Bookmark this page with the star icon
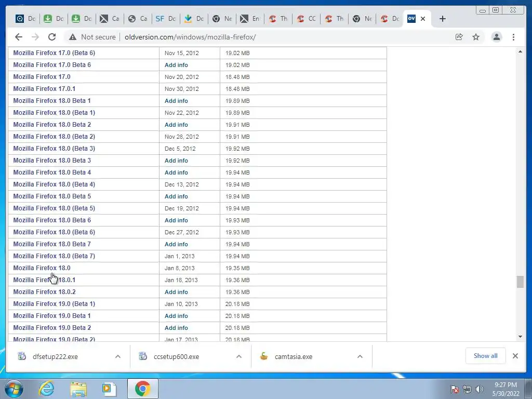Screen dimensions: 532x399 pyautogui.click(x=476, y=37)
